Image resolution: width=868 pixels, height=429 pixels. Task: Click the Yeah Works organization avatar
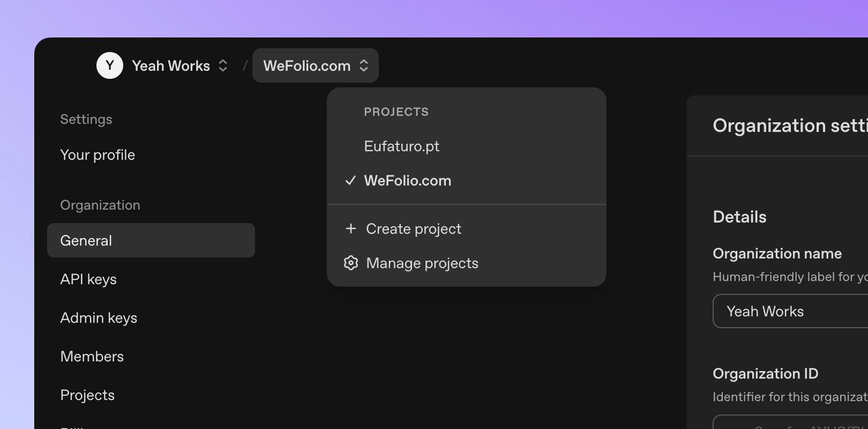pyautogui.click(x=110, y=65)
